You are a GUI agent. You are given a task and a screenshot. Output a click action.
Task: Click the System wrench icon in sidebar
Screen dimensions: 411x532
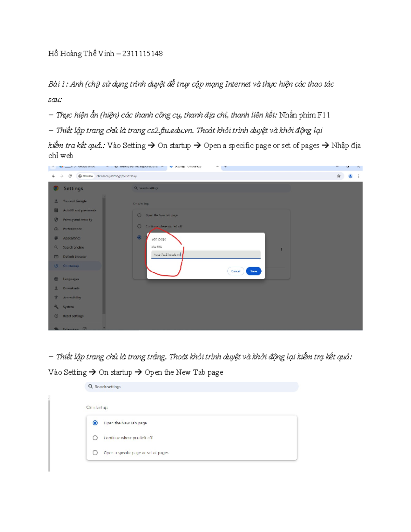56,307
